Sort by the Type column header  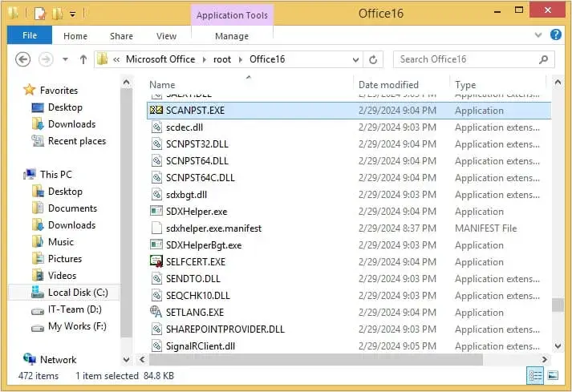coord(465,85)
